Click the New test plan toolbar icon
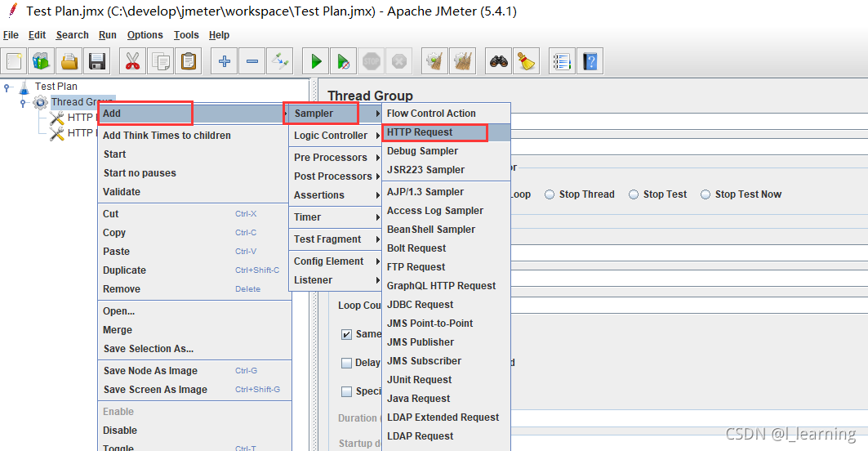868x451 pixels. (14, 61)
